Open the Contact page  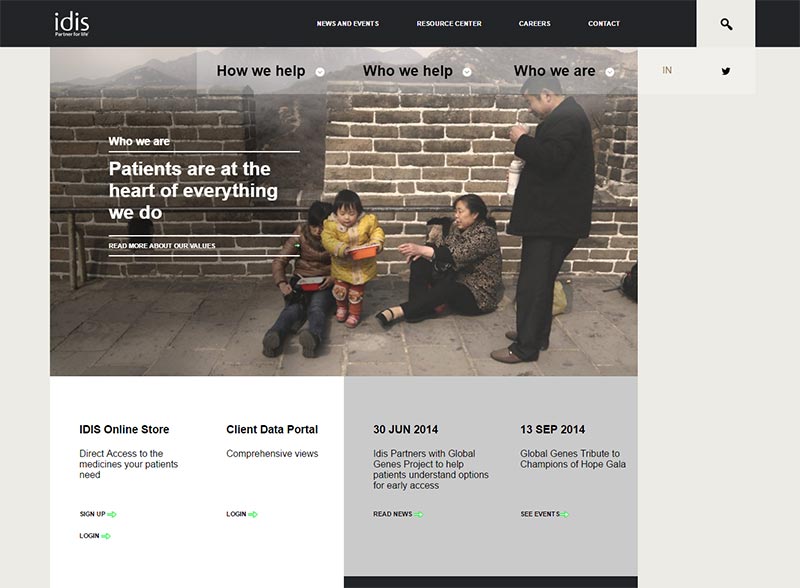(x=604, y=23)
